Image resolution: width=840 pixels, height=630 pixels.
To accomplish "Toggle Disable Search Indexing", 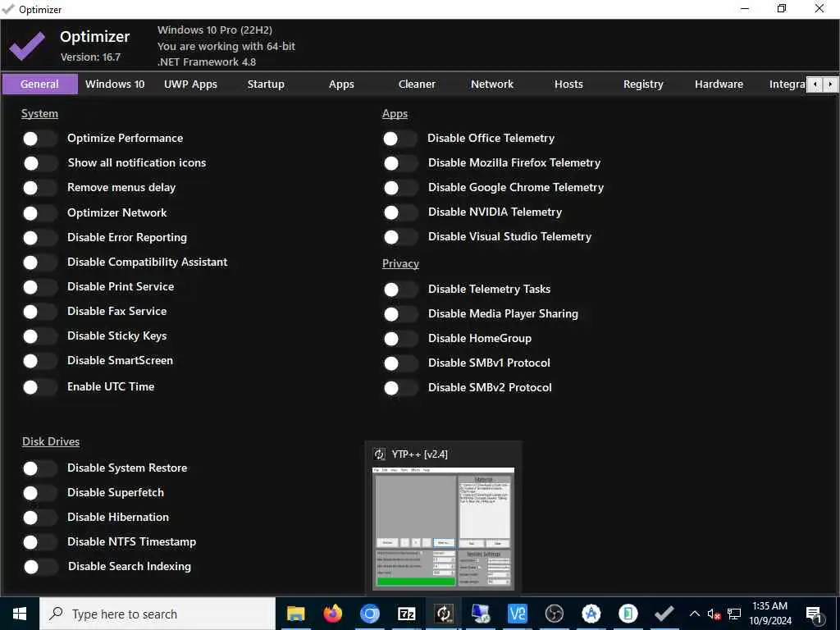I will (39, 567).
